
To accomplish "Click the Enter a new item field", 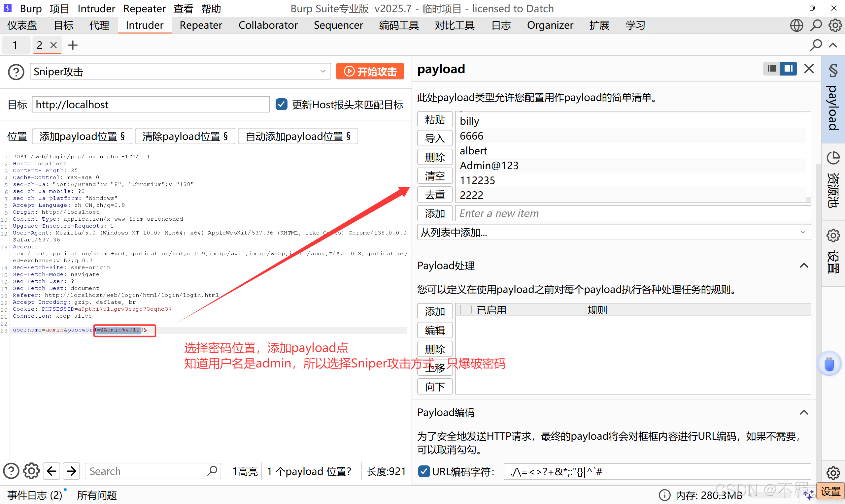I will (x=633, y=213).
